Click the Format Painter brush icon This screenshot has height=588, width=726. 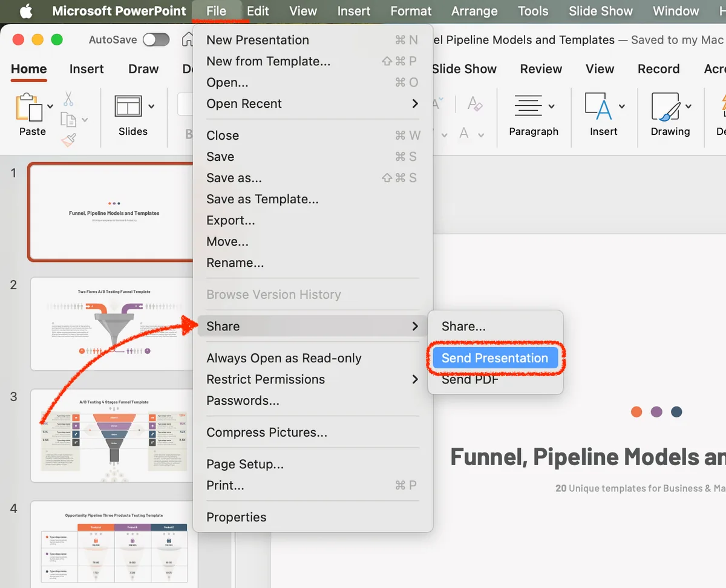coord(68,140)
